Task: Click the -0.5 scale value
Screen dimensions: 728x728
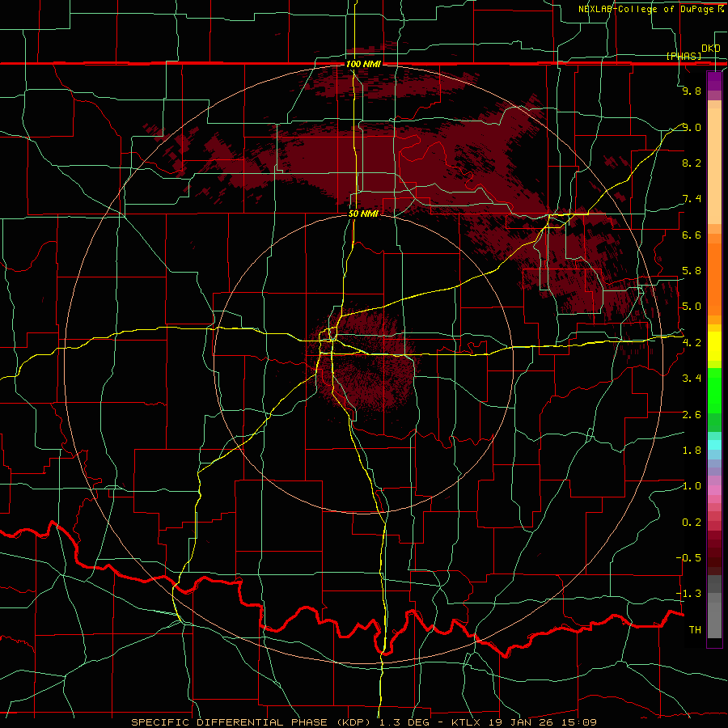Action: click(x=688, y=558)
